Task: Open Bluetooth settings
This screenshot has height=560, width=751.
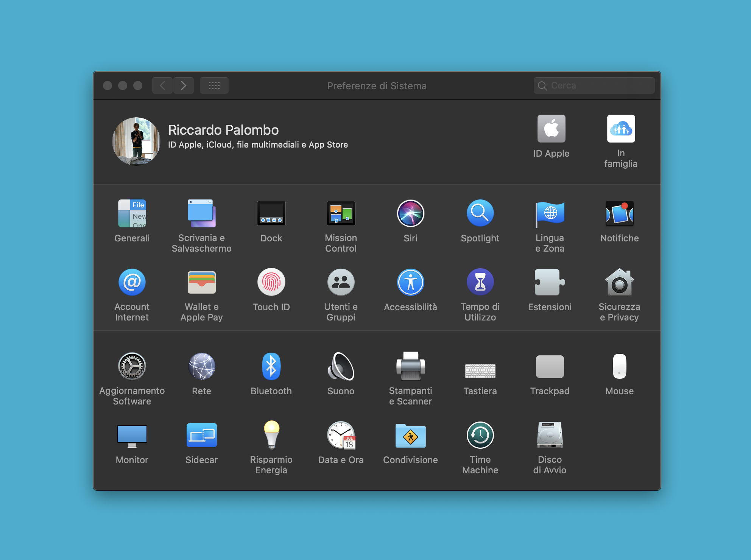Action: click(271, 366)
